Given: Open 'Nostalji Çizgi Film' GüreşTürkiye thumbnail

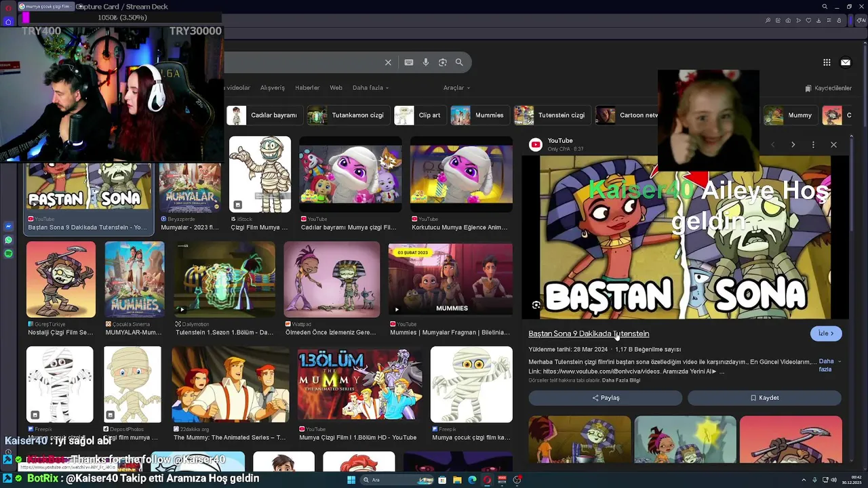Looking at the screenshot, I should pyautogui.click(x=61, y=280).
